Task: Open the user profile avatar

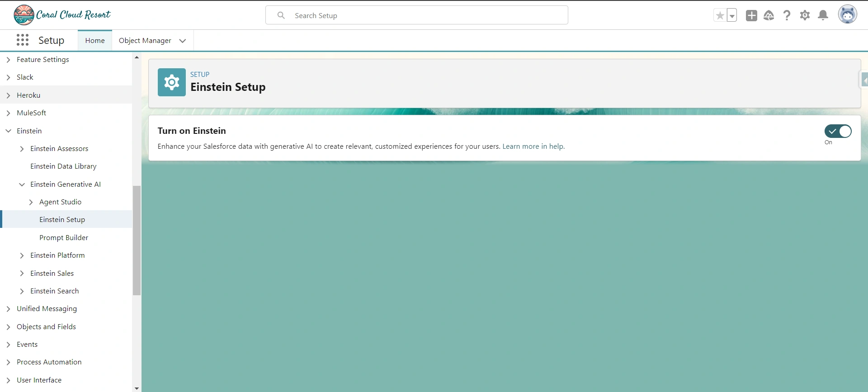Action: [847, 15]
